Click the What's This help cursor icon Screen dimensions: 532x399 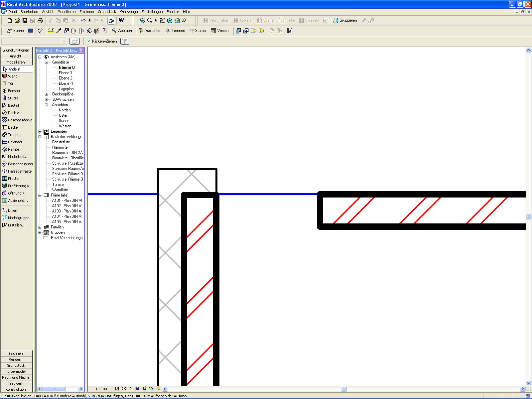121,21
